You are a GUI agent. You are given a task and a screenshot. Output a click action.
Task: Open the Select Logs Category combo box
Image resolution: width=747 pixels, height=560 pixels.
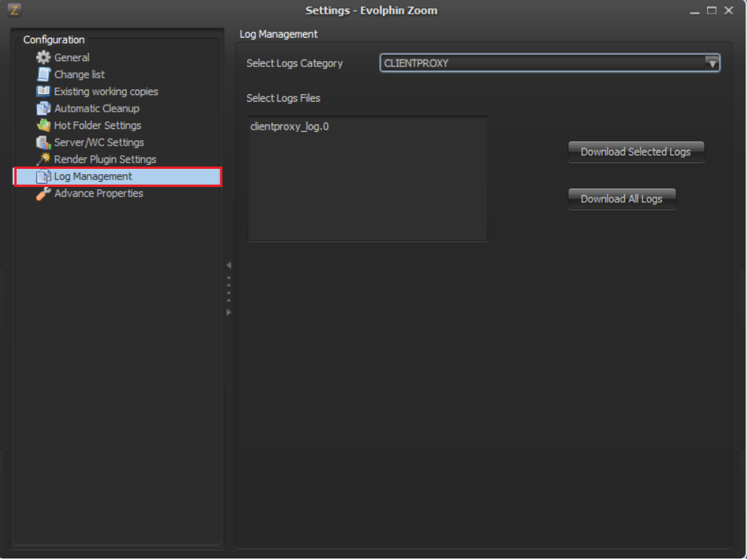click(x=550, y=63)
